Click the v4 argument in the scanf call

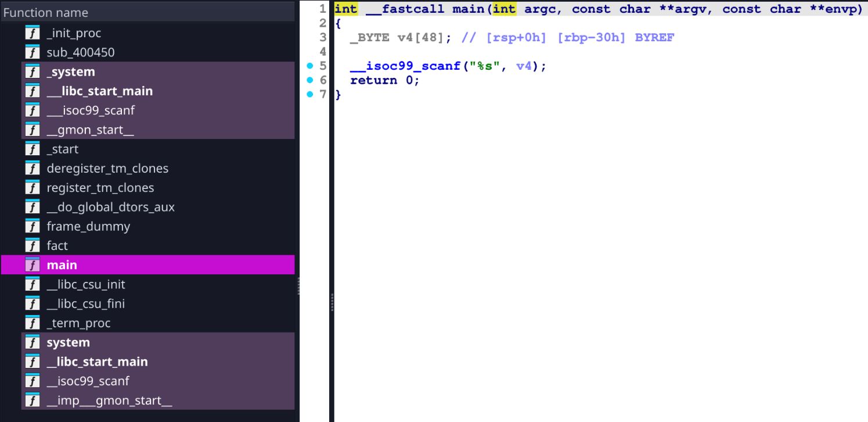coord(523,66)
